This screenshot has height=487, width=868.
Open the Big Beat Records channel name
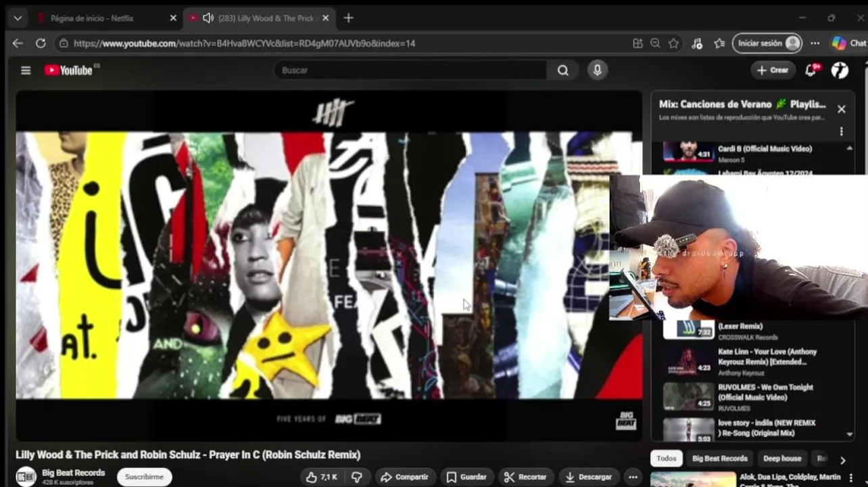coord(74,473)
